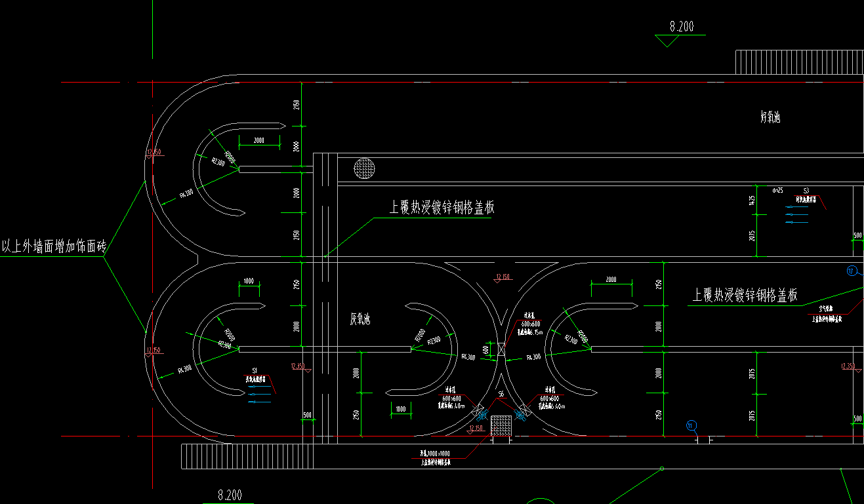Click the 1000 dimension below 厌氧池 baffle

coord(401,409)
